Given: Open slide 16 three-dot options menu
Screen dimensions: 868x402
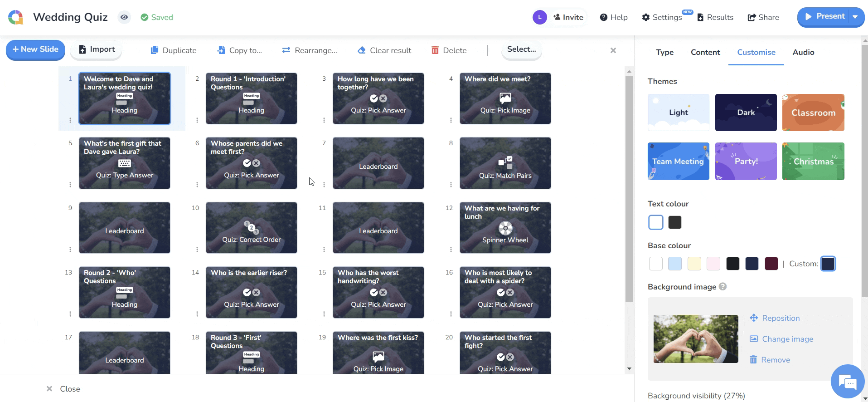Looking at the screenshot, I should coord(451,314).
